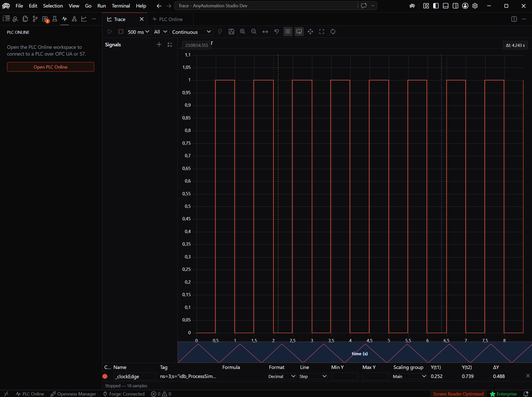This screenshot has height=397, width=532.
Task: Open blocks view with badge 1
Action: 45,19
